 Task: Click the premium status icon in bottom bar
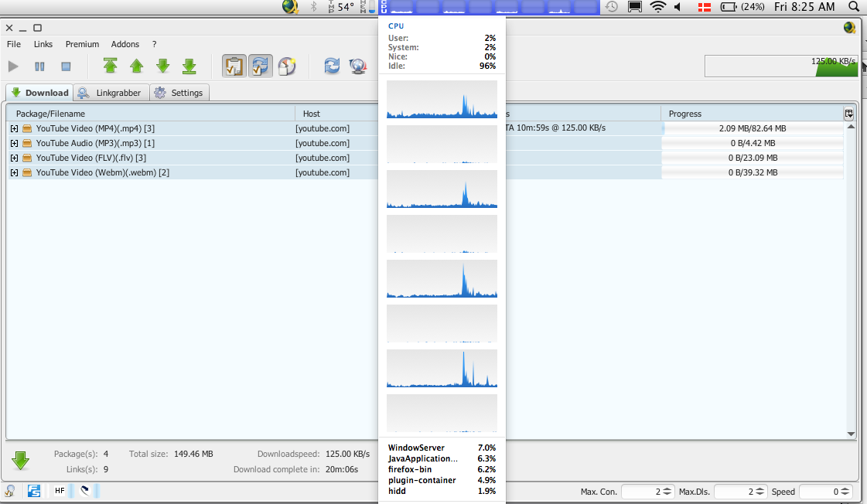click(10, 491)
